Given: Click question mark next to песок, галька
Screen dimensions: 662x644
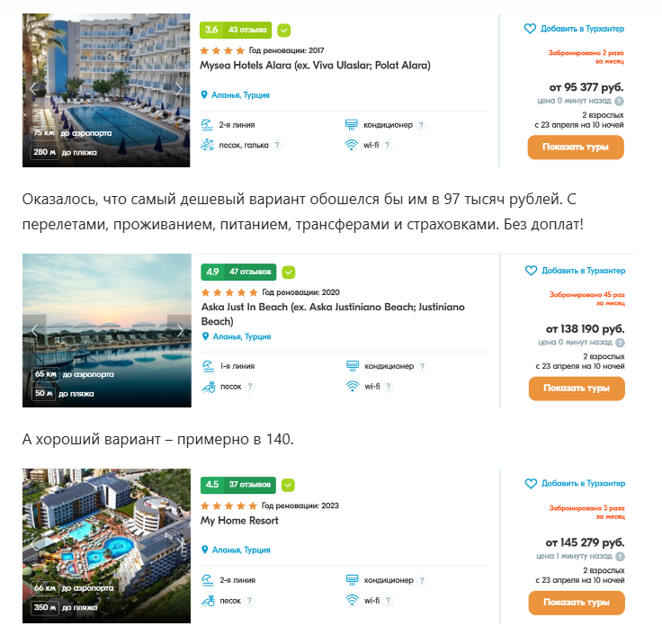Looking at the screenshot, I should (x=277, y=145).
